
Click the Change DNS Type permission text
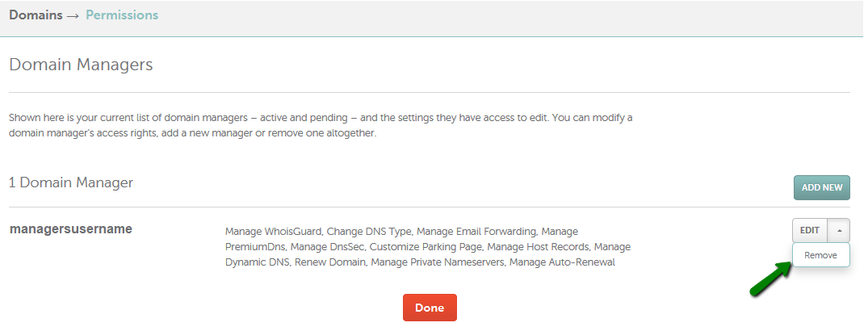coord(367,232)
